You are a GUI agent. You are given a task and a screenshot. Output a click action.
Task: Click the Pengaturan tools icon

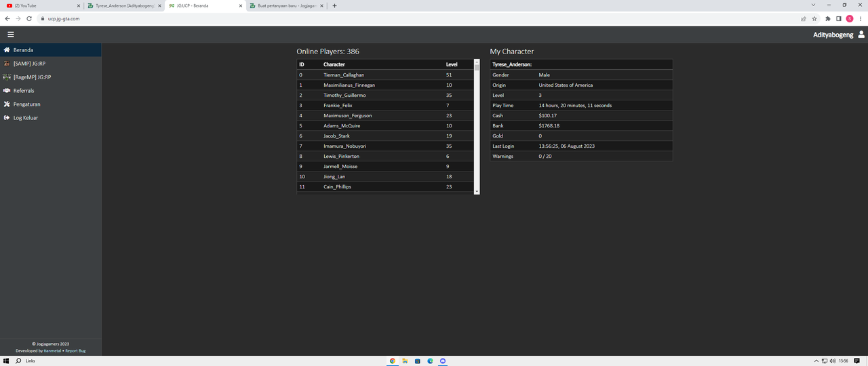pyautogui.click(x=7, y=104)
